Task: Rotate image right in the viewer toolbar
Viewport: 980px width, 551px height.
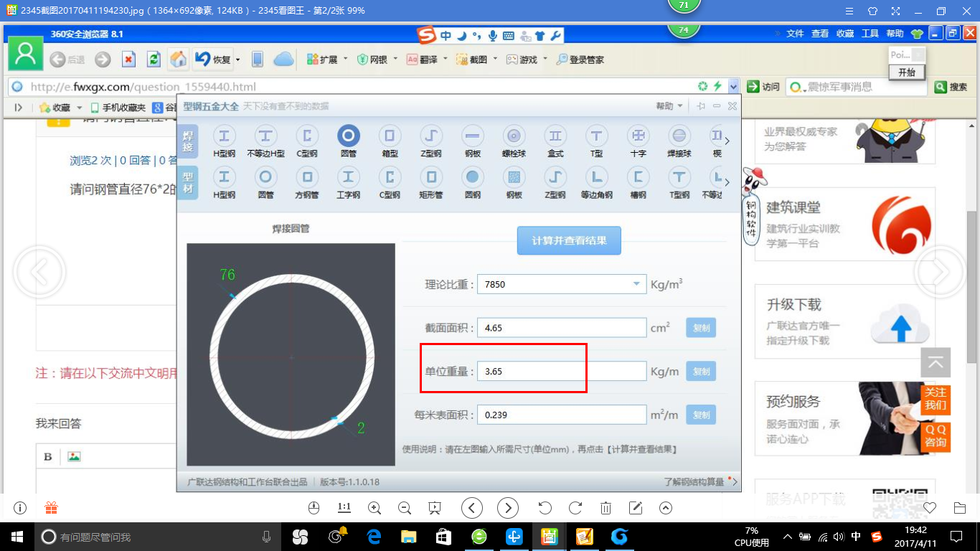Action: [x=575, y=508]
